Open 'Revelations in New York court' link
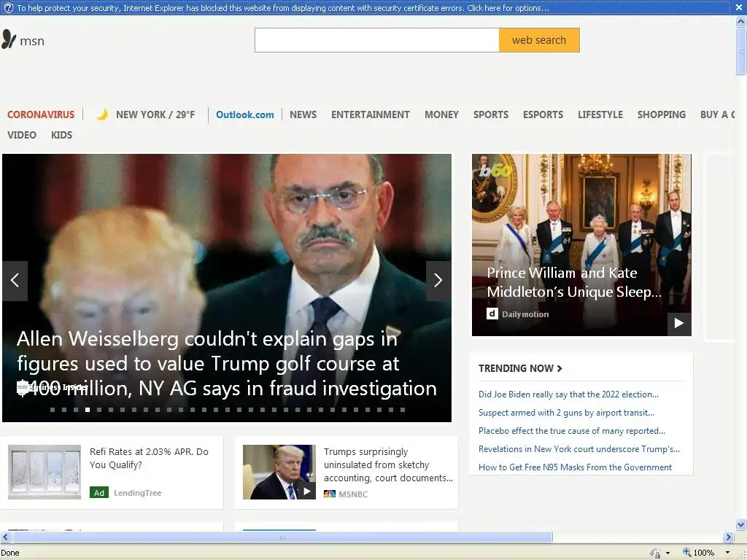The image size is (747, 560). [x=578, y=449]
